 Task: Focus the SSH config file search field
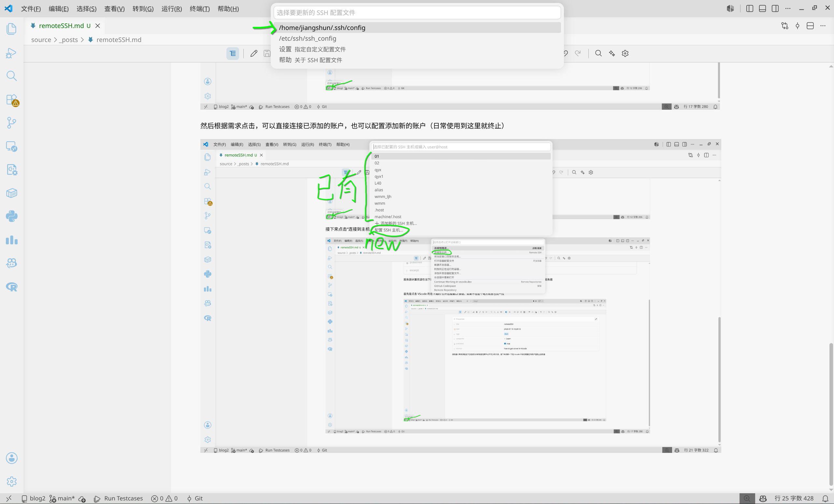click(417, 13)
